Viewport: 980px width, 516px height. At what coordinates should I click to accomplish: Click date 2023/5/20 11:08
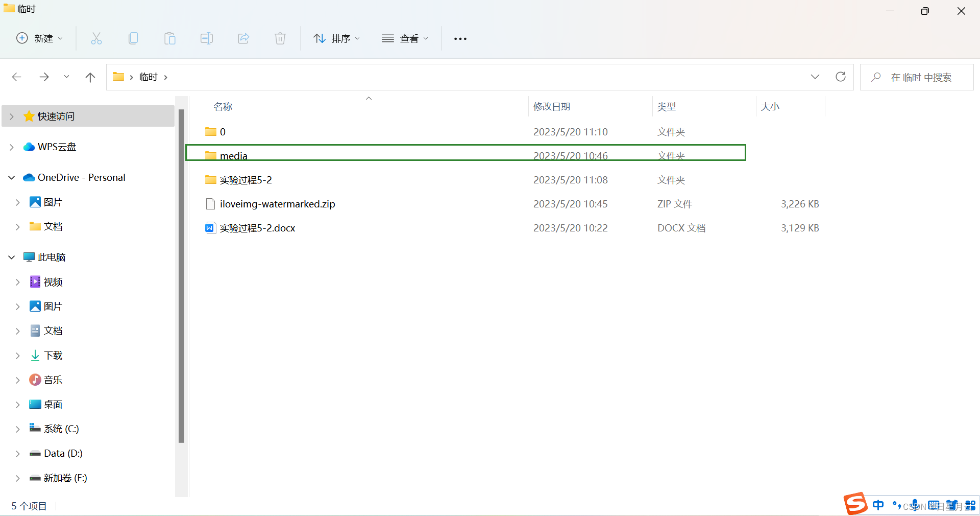coord(571,180)
